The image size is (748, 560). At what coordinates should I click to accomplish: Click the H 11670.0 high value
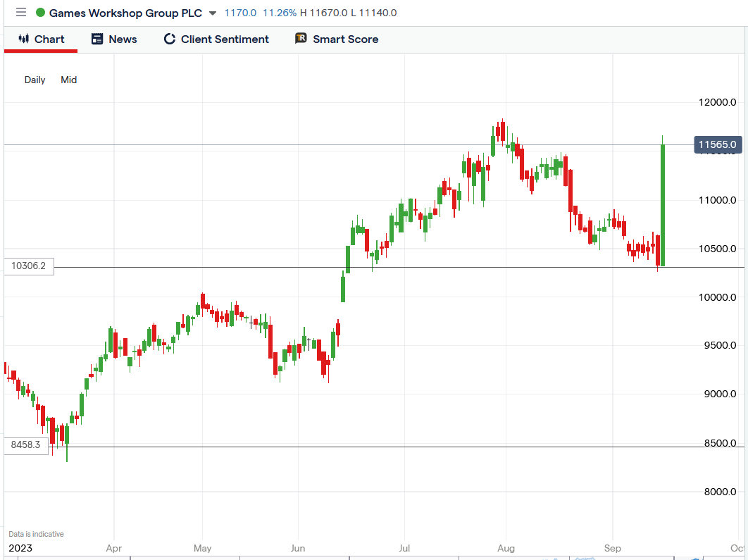(324, 13)
